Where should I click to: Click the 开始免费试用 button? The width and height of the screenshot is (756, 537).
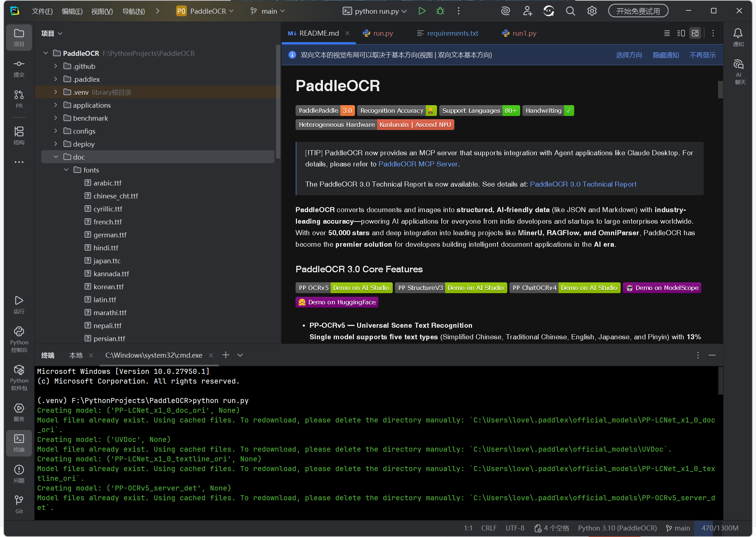638,11
